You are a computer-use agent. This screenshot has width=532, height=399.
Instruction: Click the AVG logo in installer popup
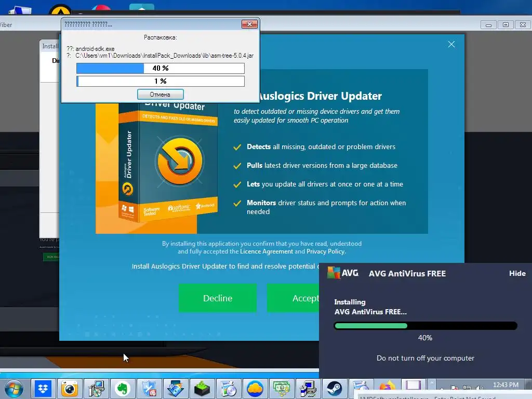(343, 273)
